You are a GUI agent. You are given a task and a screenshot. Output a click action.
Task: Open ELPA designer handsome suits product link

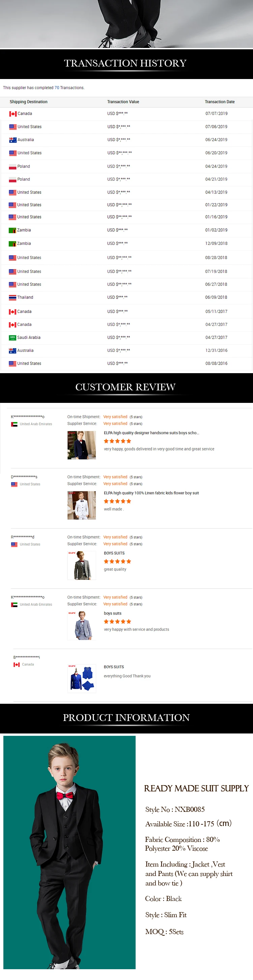[x=151, y=433]
